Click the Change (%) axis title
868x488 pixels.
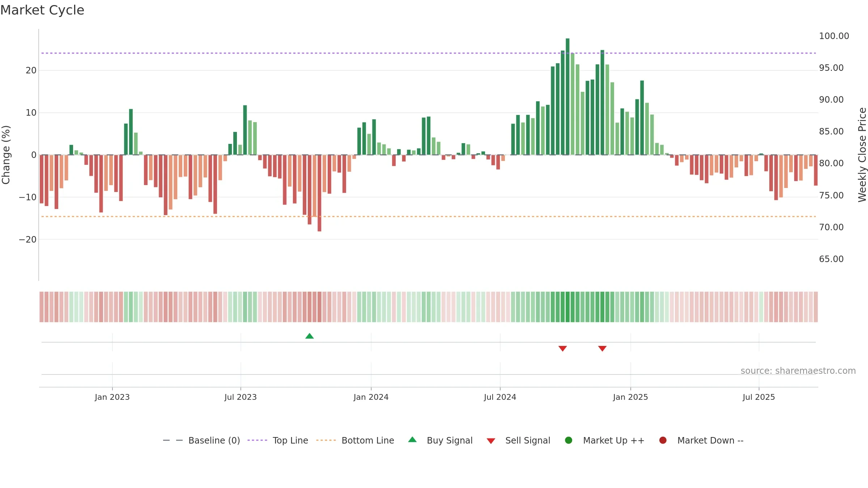6,155
